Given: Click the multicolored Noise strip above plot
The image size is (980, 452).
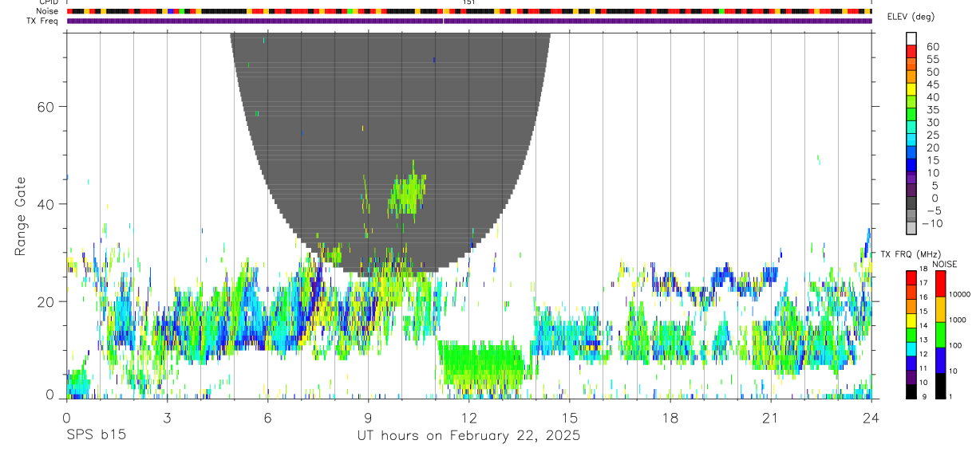Looking at the screenshot, I should [x=469, y=12].
